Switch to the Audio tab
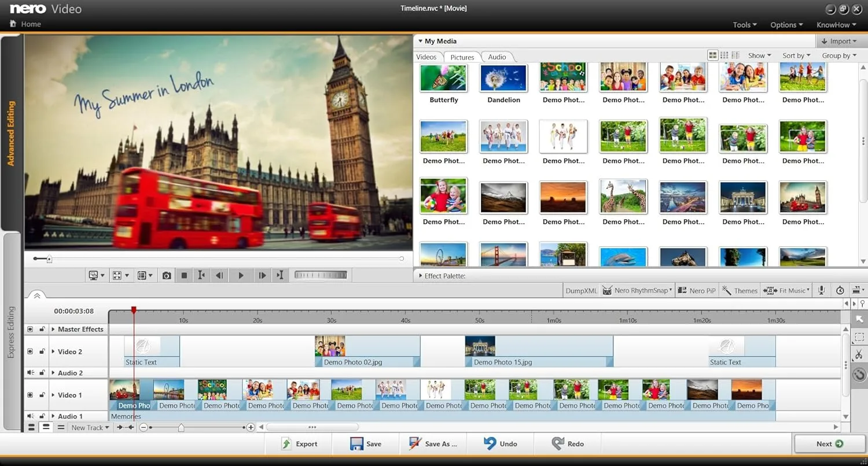 [496, 57]
